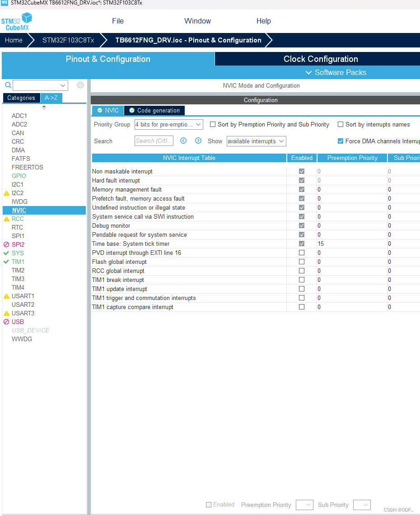Viewport: 420px width, 516px height.
Task: Enable RCC global interrupt checkbox
Action: tap(302, 271)
